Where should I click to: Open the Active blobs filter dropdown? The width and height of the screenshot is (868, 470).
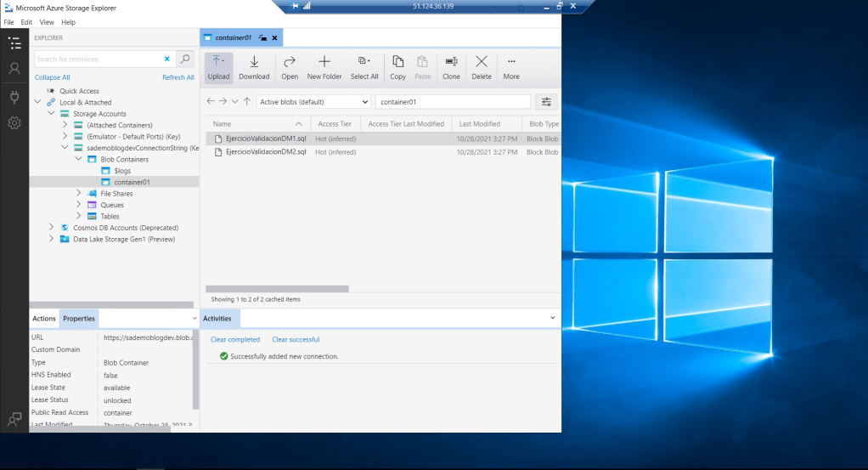coord(313,102)
